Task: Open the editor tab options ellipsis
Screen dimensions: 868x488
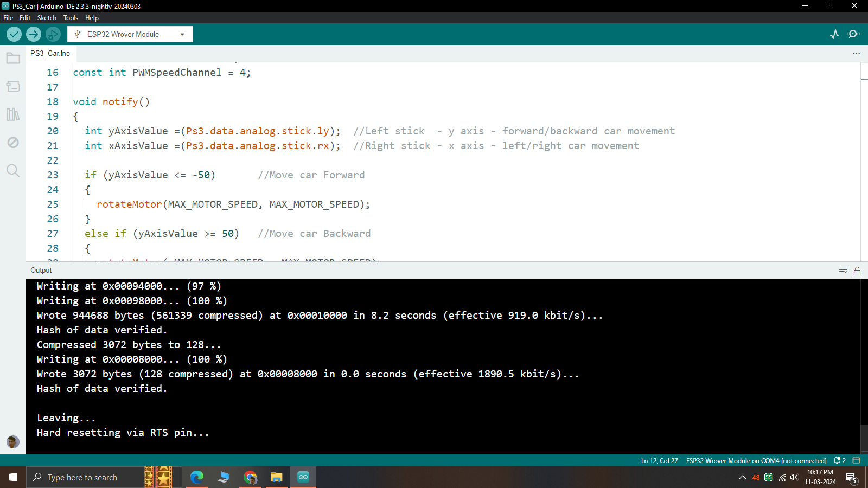Action: click(x=856, y=53)
